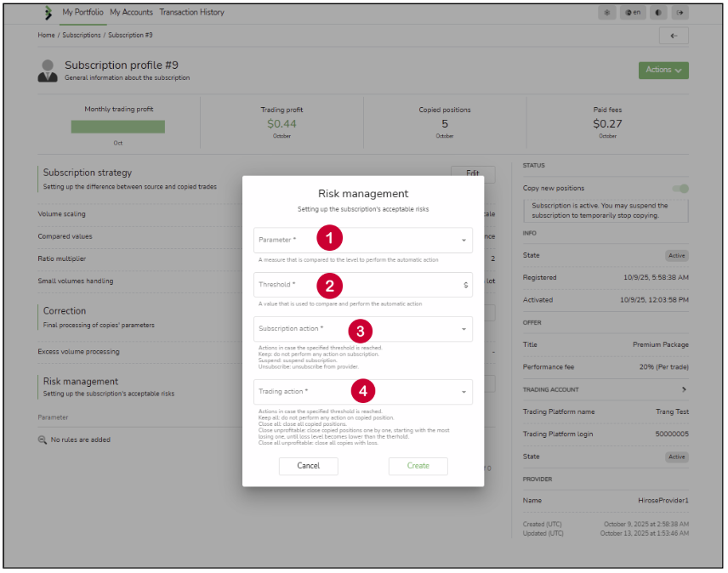Click the back arrow button
The width and height of the screenshot is (728, 573).
point(674,36)
